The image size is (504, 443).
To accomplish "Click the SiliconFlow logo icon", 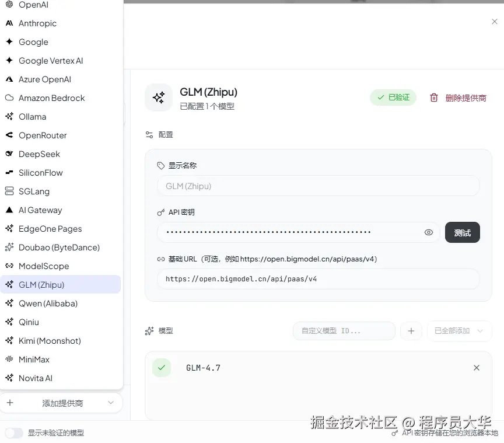I will 9,172.
